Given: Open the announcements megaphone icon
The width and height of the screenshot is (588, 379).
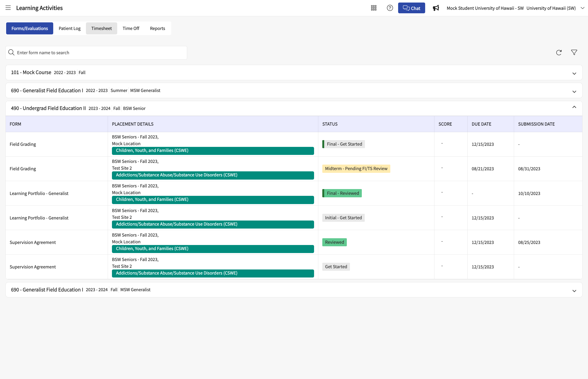Looking at the screenshot, I should [436, 8].
